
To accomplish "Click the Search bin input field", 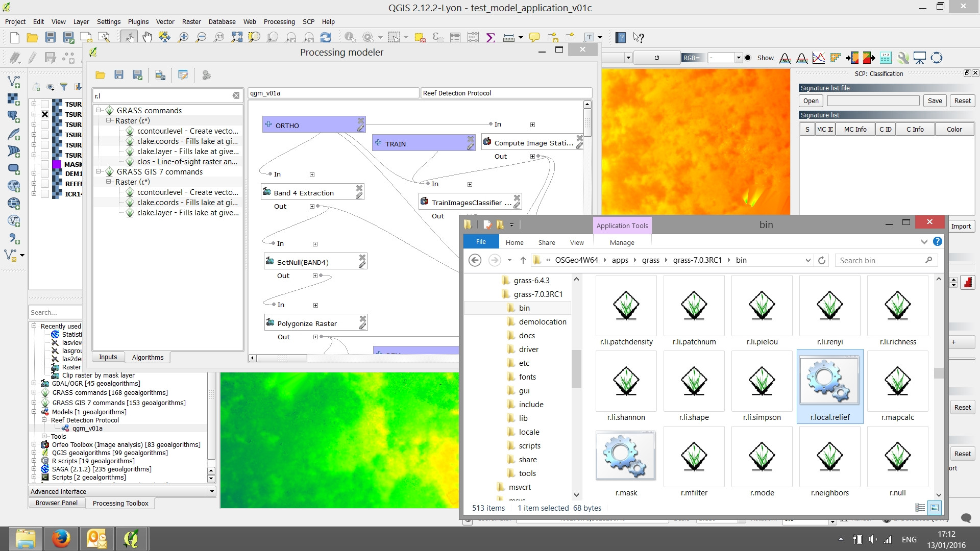I will [x=884, y=260].
